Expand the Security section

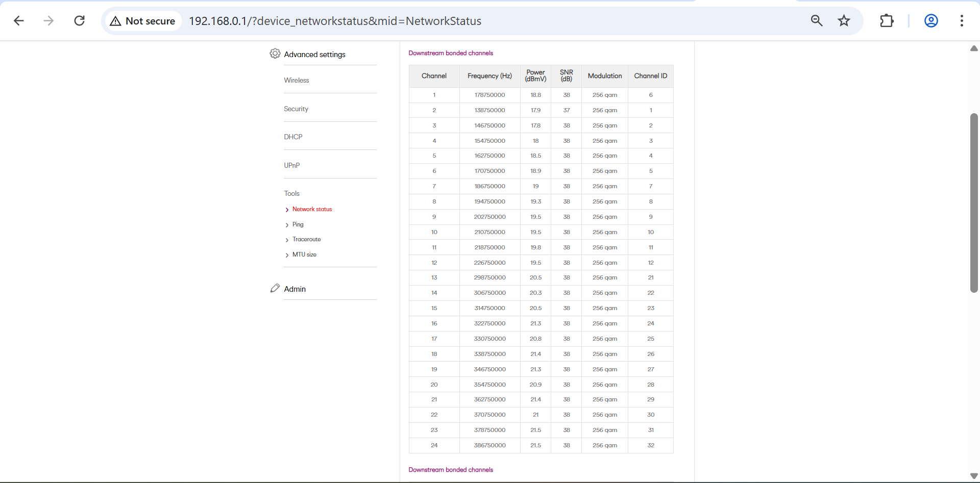pyautogui.click(x=296, y=109)
